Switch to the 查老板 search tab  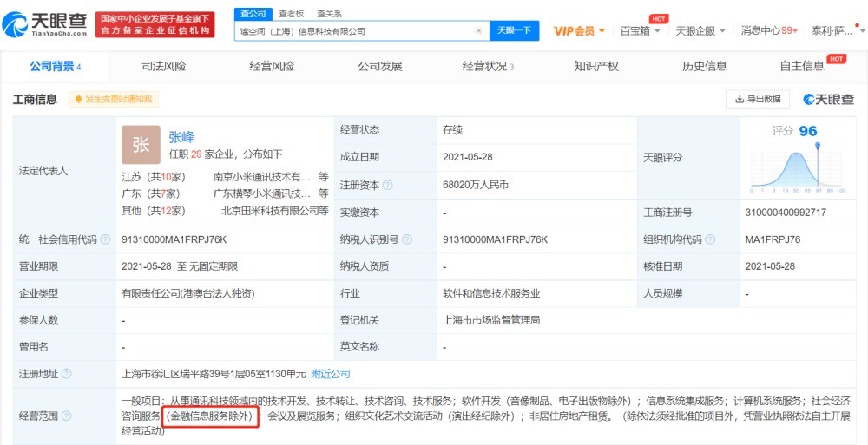(x=291, y=14)
